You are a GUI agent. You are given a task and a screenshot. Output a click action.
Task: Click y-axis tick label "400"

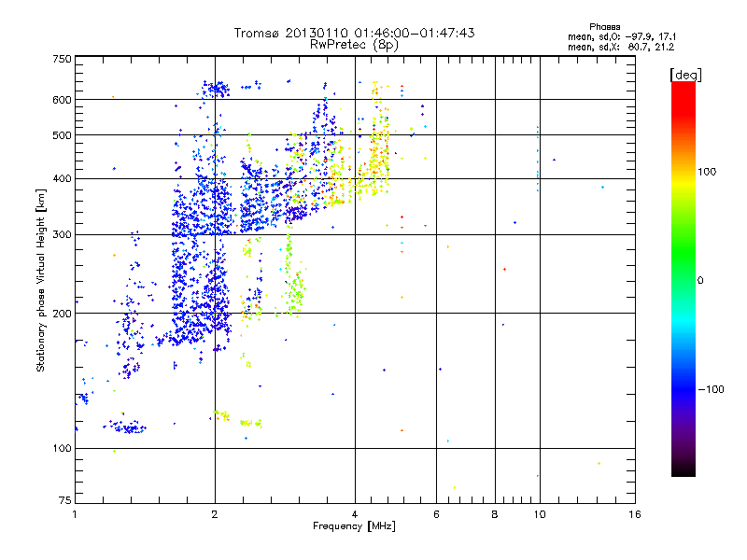pos(63,179)
